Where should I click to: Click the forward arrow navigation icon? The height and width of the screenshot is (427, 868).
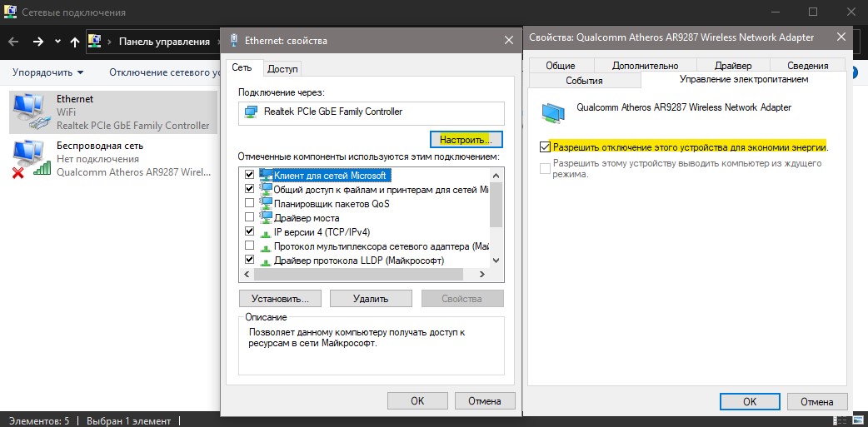(x=37, y=42)
